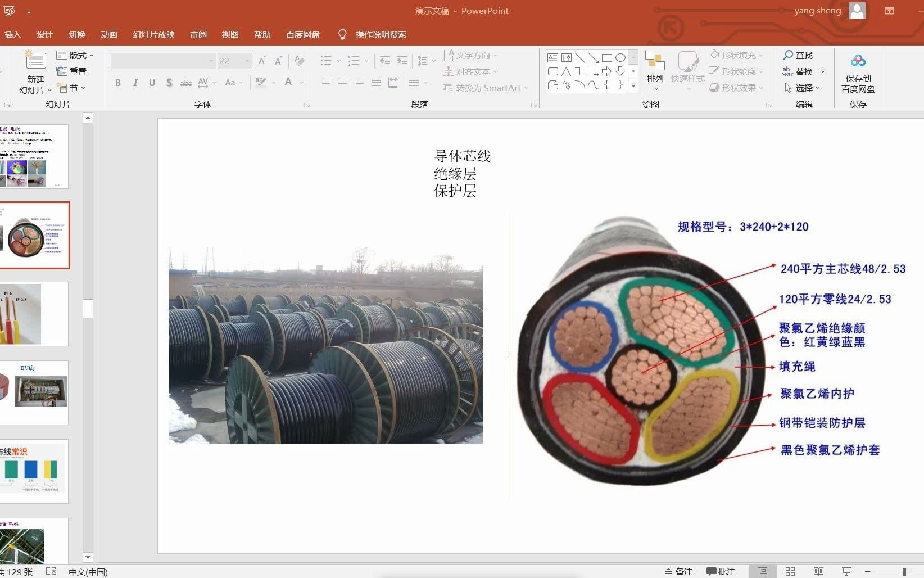Open Align Text (对齐文本) menu
The height and width of the screenshot is (578, 924).
pos(470,71)
